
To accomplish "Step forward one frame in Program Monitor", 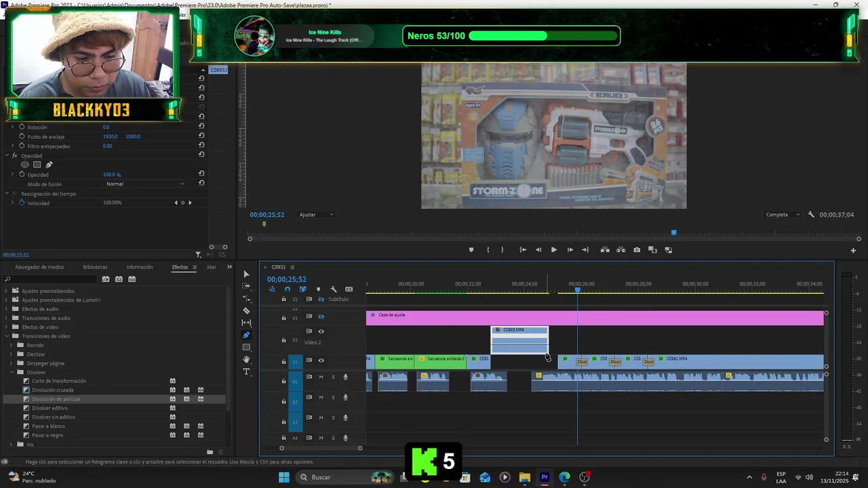I will tap(570, 250).
